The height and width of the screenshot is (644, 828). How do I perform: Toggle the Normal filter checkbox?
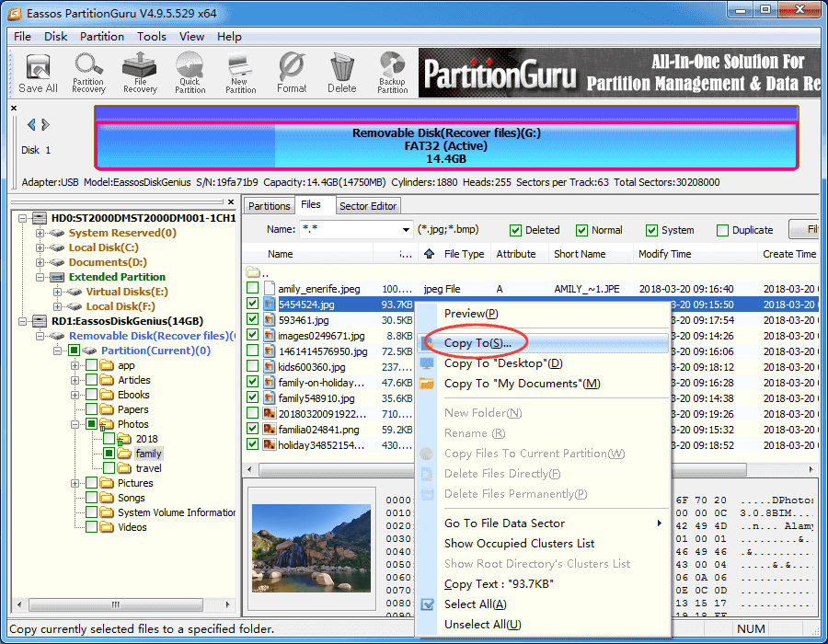582,230
